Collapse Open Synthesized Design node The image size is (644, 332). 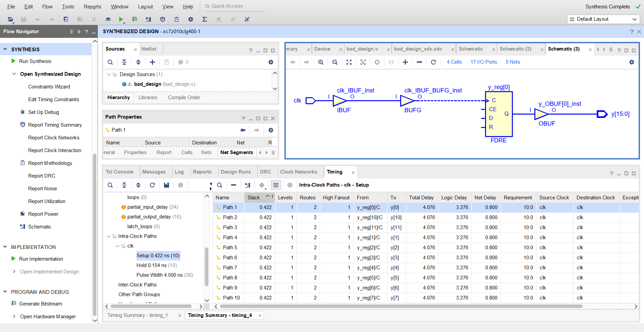(x=14, y=74)
